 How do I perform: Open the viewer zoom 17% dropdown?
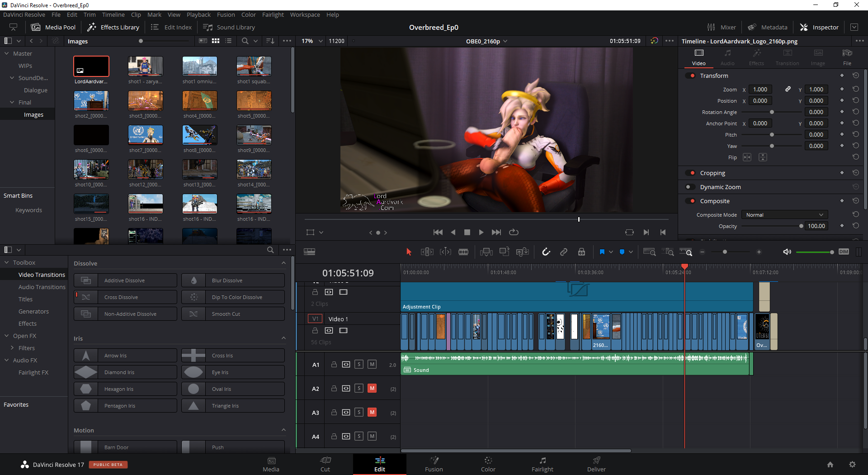click(x=312, y=41)
